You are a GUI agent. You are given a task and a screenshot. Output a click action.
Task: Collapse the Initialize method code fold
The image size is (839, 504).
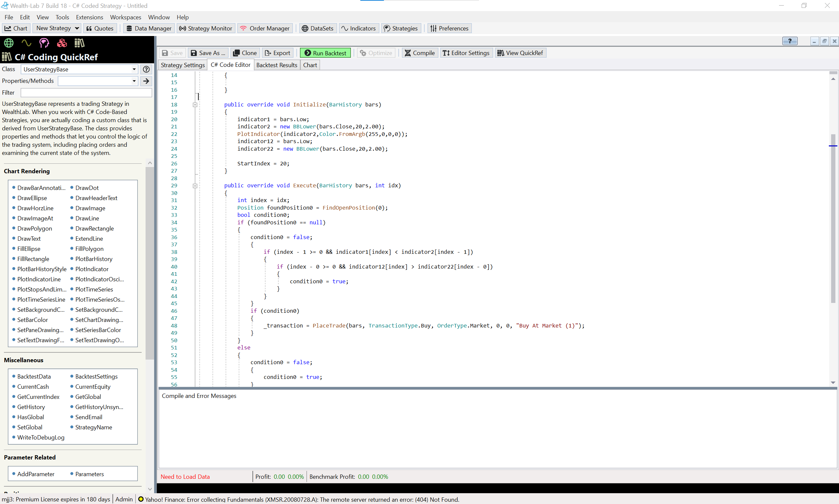point(195,105)
